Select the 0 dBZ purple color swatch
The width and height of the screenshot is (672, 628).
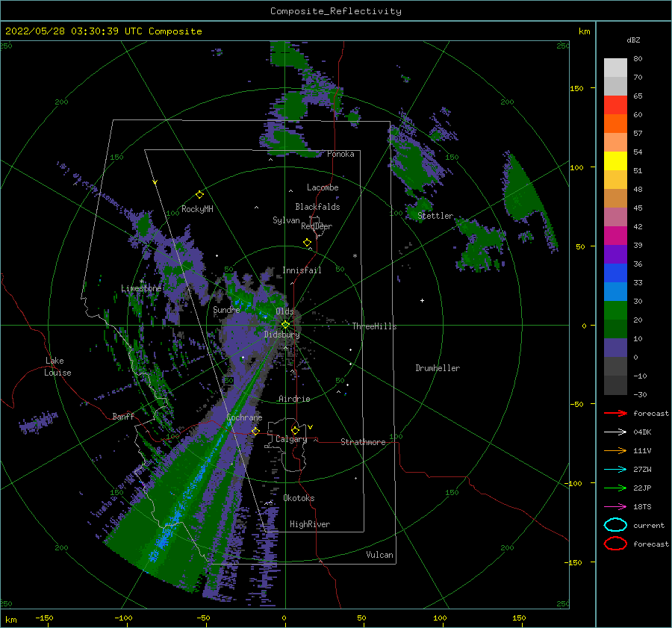pyautogui.click(x=615, y=348)
